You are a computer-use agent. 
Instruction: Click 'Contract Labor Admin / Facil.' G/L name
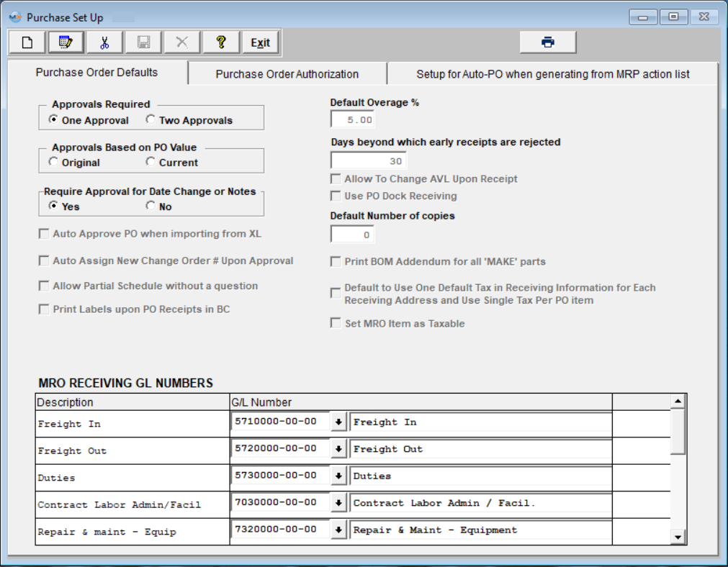coord(480,503)
